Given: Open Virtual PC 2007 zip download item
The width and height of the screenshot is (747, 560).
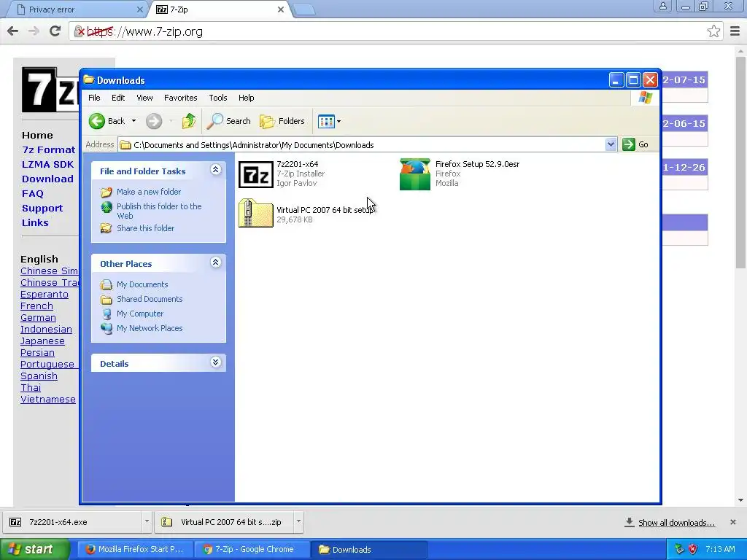Looking at the screenshot, I should [224, 522].
